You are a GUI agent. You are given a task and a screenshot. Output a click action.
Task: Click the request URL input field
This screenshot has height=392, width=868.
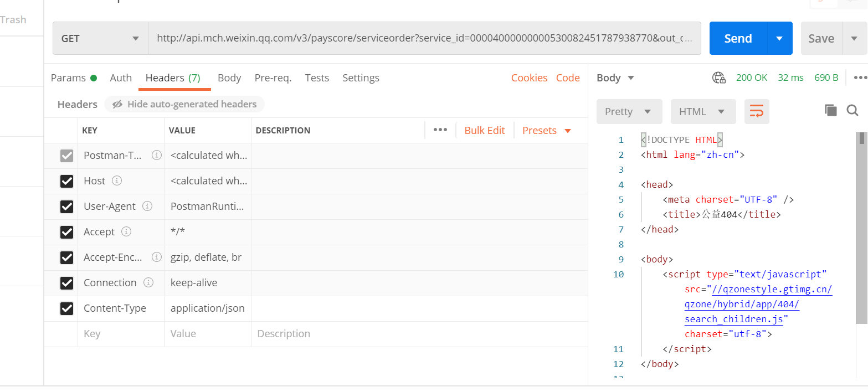pyautogui.click(x=424, y=38)
